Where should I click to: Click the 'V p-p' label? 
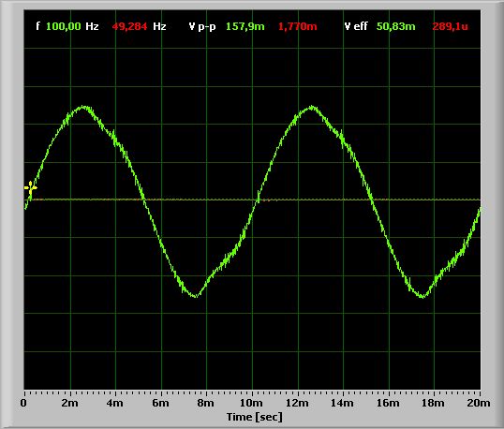(x=202, y=26)
